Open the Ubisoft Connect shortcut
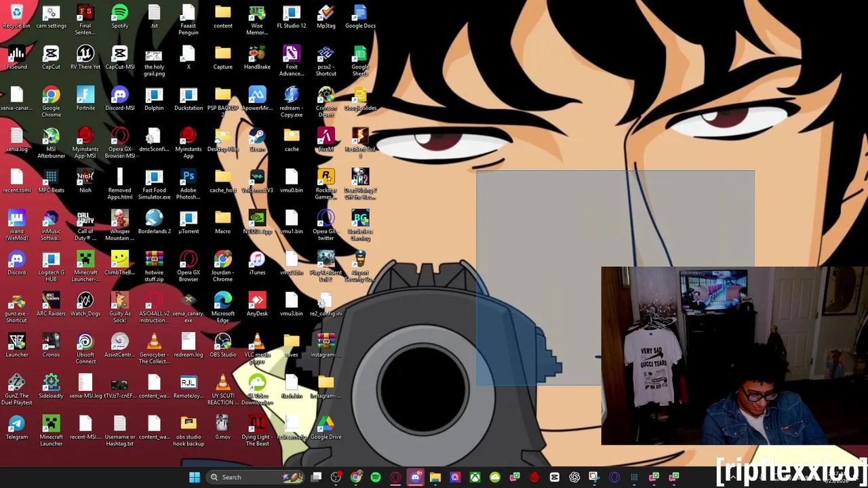 (x=85, y=349)
